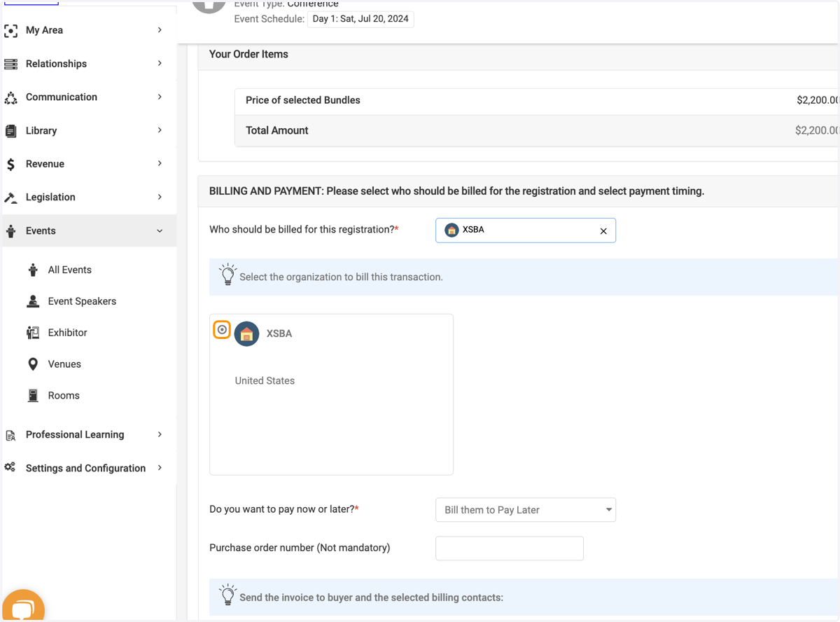
Task: Collapse the Events menu chevron
Action: tap(160, 231)
